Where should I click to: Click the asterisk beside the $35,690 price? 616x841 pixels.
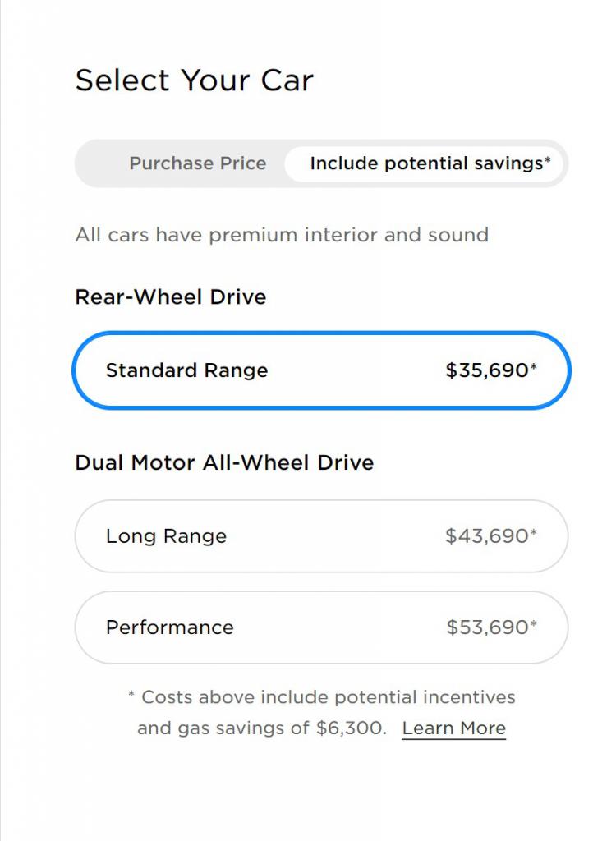534,367
